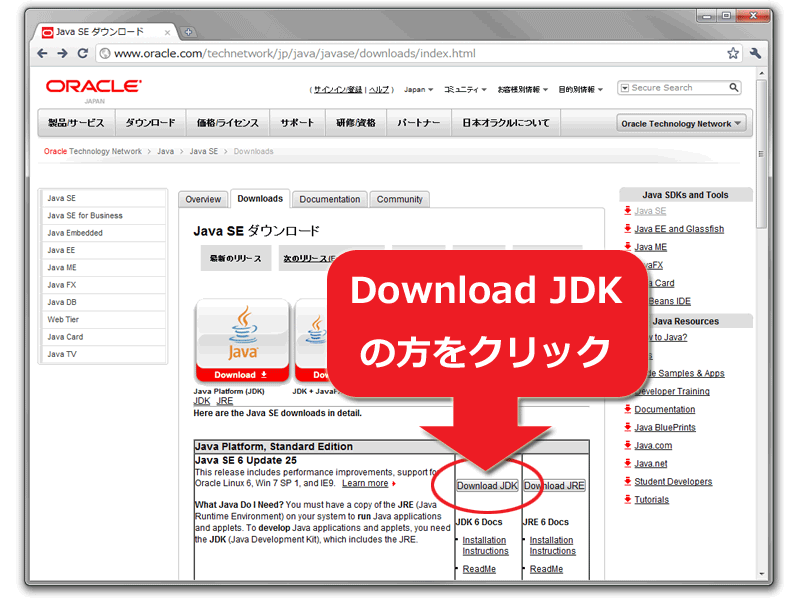This screenshot has height=600, width=800.
Task: Click the Download JDK button
Action: tap(487, 486)
